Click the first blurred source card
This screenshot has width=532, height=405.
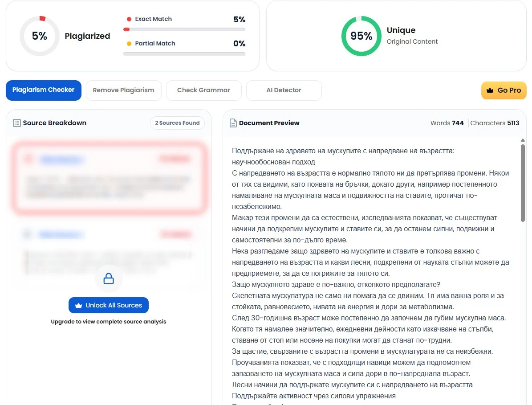[x=109, y=178]
